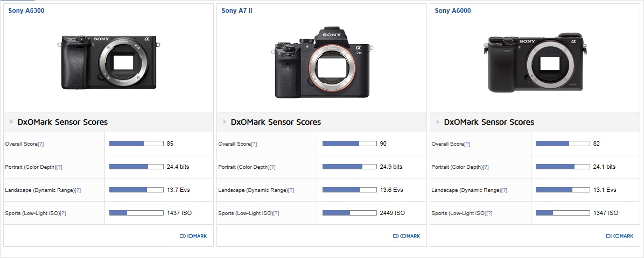Open Portrait Color Depth help [?] for A6000

click(x=486, y=167)
